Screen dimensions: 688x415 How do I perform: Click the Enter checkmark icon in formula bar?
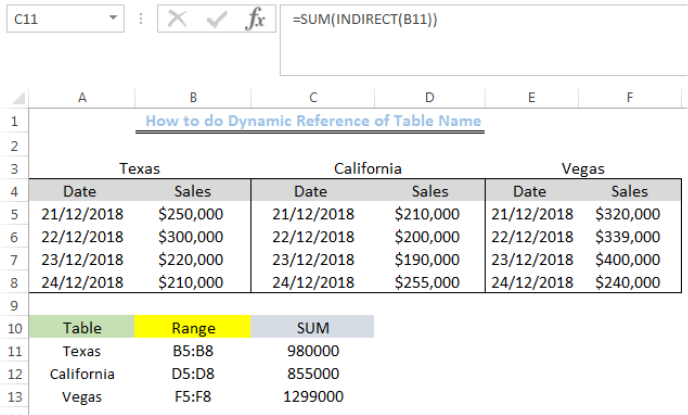(217, 19)
